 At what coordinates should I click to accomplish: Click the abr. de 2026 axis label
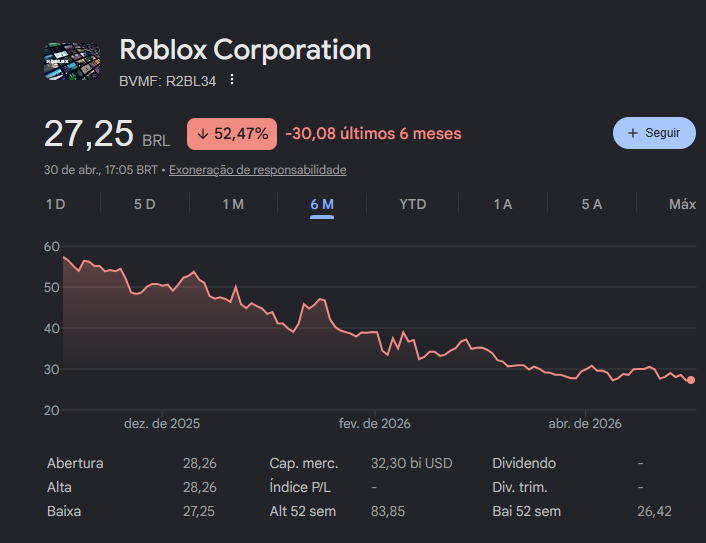pos(585,424)
